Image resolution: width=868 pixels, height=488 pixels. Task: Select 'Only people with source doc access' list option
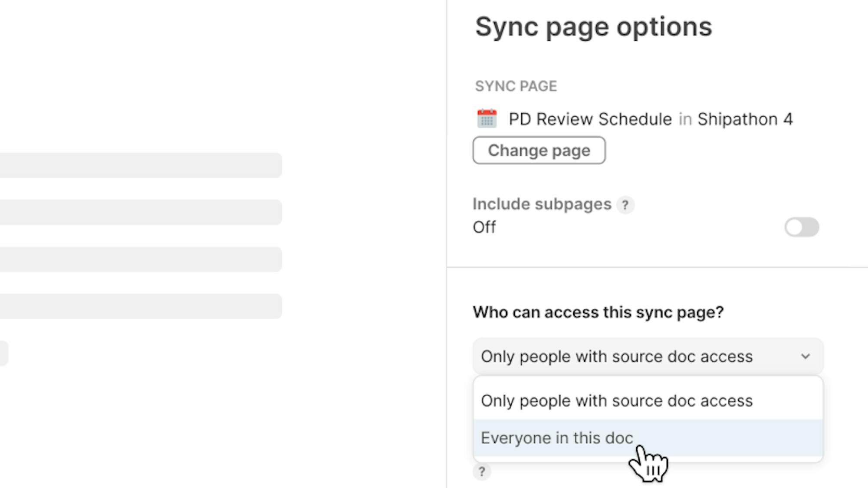(x=616, y=401)
